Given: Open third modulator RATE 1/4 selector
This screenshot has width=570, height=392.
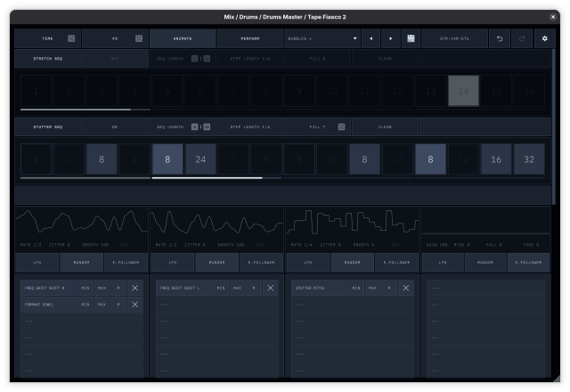Looking at the screenshot, I should [301, 245].
